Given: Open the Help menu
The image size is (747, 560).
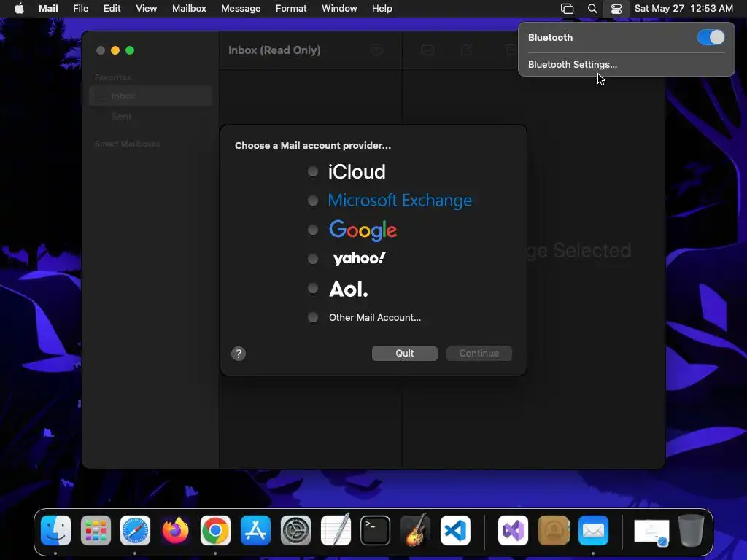Looking at the screenshot, I should pos(382,8).
